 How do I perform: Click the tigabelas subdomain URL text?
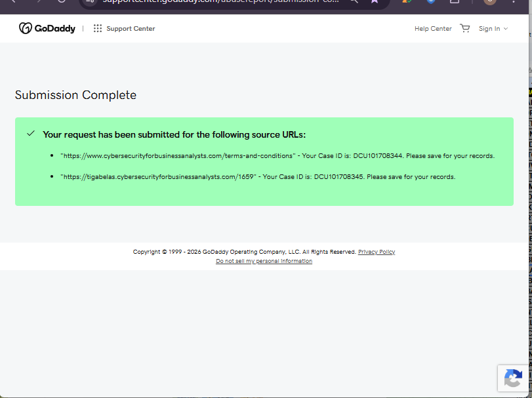pyautogui.click(x=159, y=177)
